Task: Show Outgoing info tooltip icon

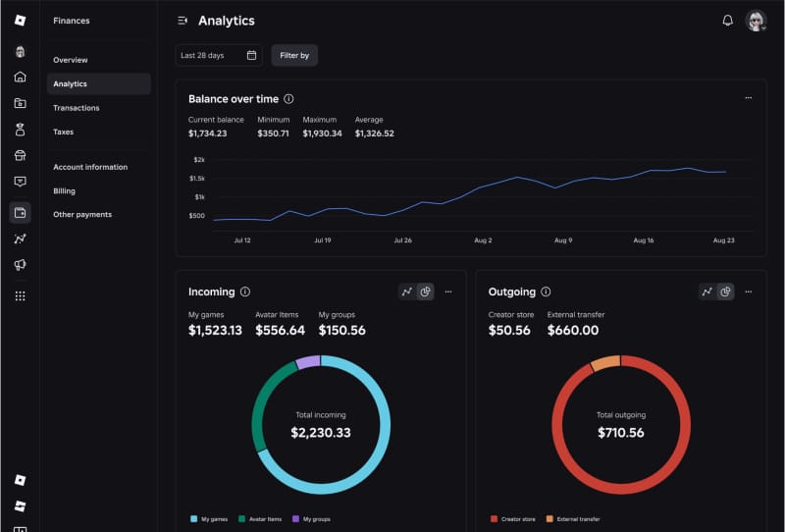Action: [547, 292]
